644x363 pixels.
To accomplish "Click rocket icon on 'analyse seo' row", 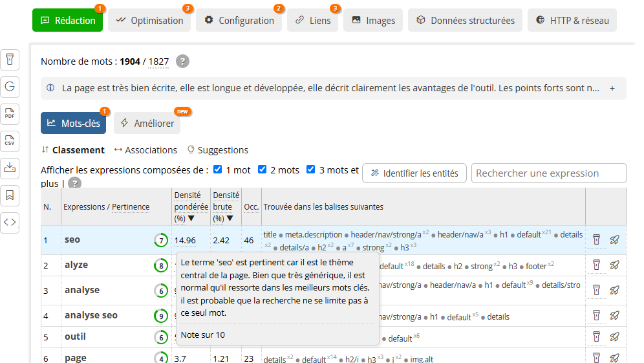I will point(614,315).
